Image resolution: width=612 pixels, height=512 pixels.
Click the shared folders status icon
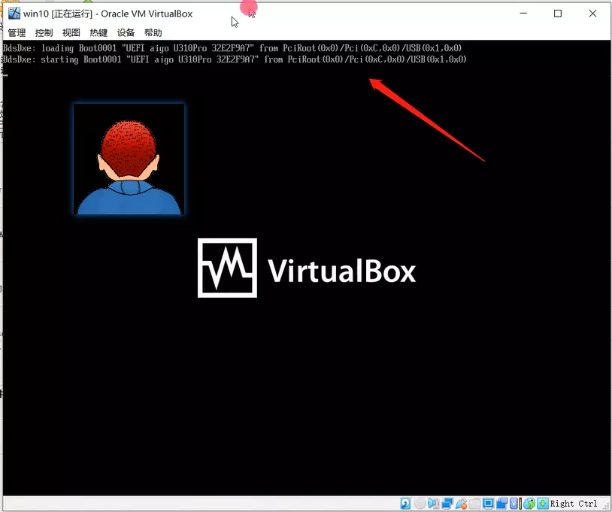coord(474,503)
